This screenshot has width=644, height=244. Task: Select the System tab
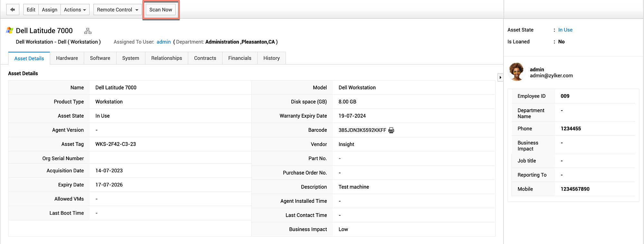pos(130,58)
